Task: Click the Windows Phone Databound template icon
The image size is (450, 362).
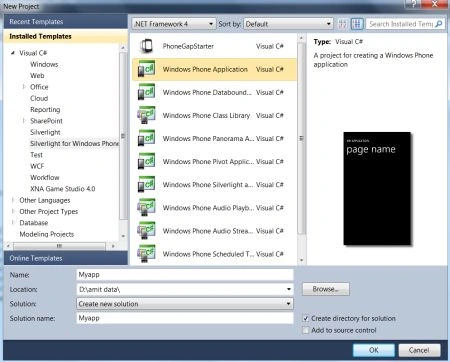Action: [x=146, y=92]
